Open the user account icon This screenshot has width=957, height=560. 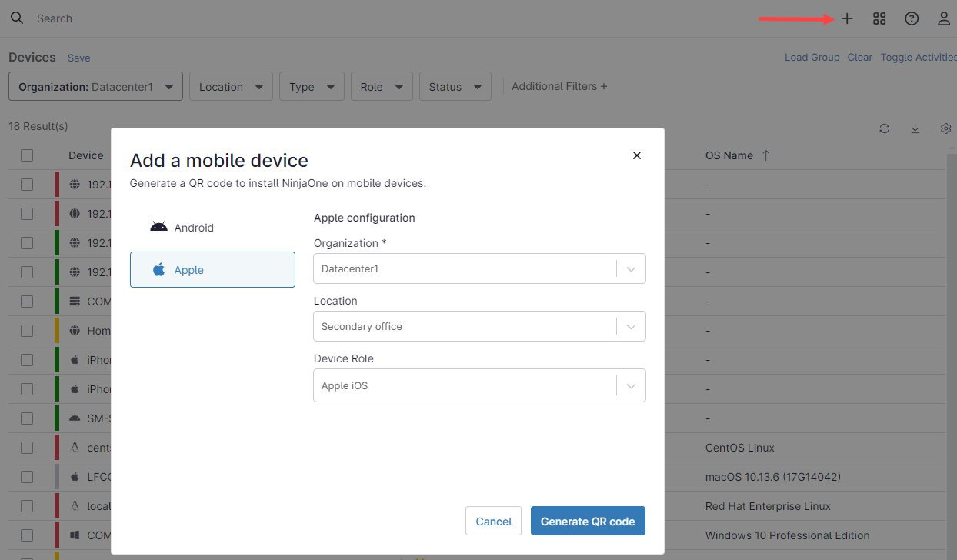point(944,18)
